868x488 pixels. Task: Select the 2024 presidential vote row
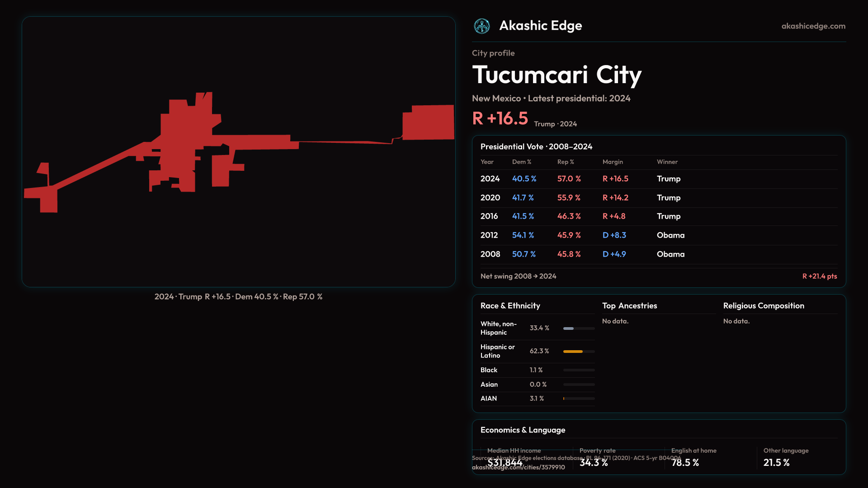click(658, 179)
